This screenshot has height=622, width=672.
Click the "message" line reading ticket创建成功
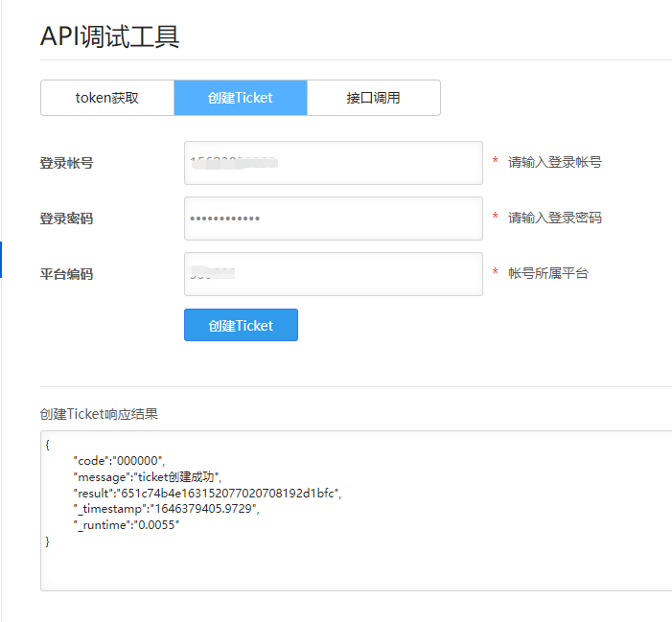(x=147, y=477)
